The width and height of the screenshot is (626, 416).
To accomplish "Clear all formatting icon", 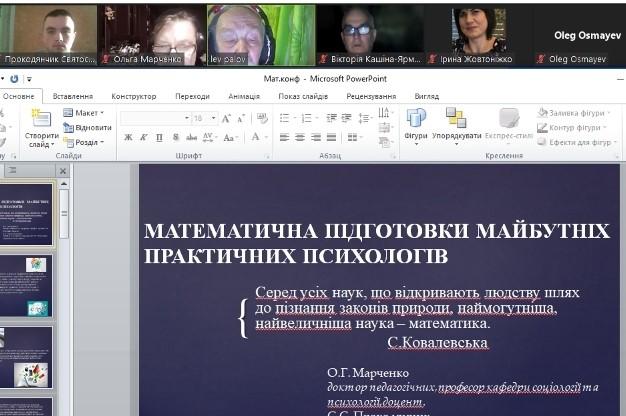I will [x=262, y=118].
